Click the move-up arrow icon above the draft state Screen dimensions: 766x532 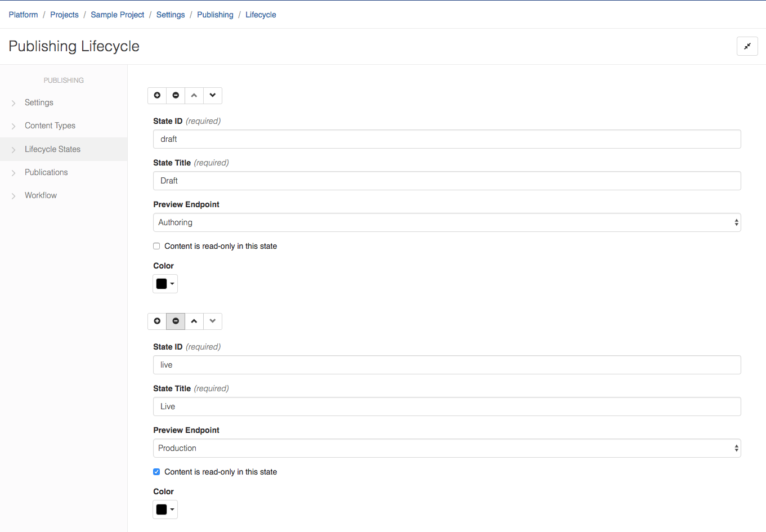pyautogui.click(x=194, y=96)
